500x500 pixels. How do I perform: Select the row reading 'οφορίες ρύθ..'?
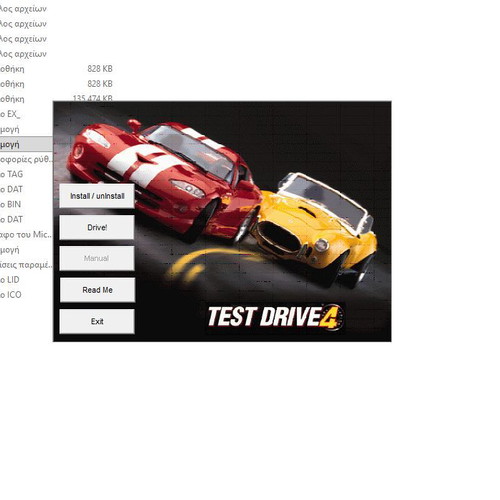pyautogui.click(x=26, y=159)
